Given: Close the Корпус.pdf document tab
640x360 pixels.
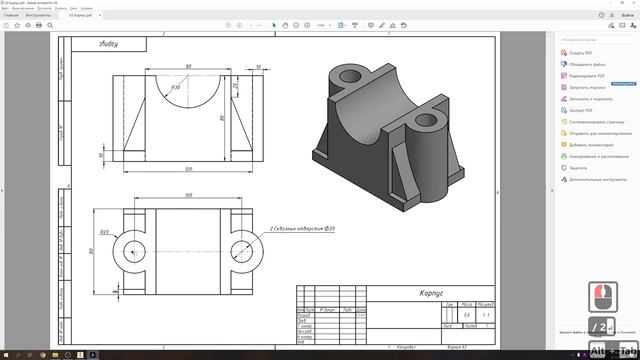Looking at the screenshot, I should pyautogui.click(x=100, y=15).
